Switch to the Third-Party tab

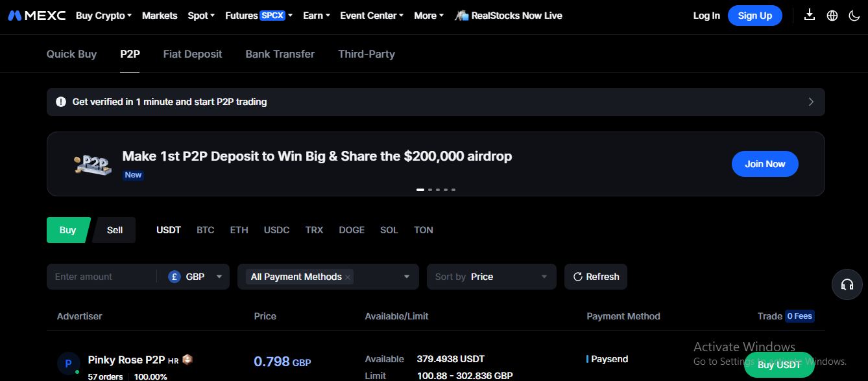(367, 54)
